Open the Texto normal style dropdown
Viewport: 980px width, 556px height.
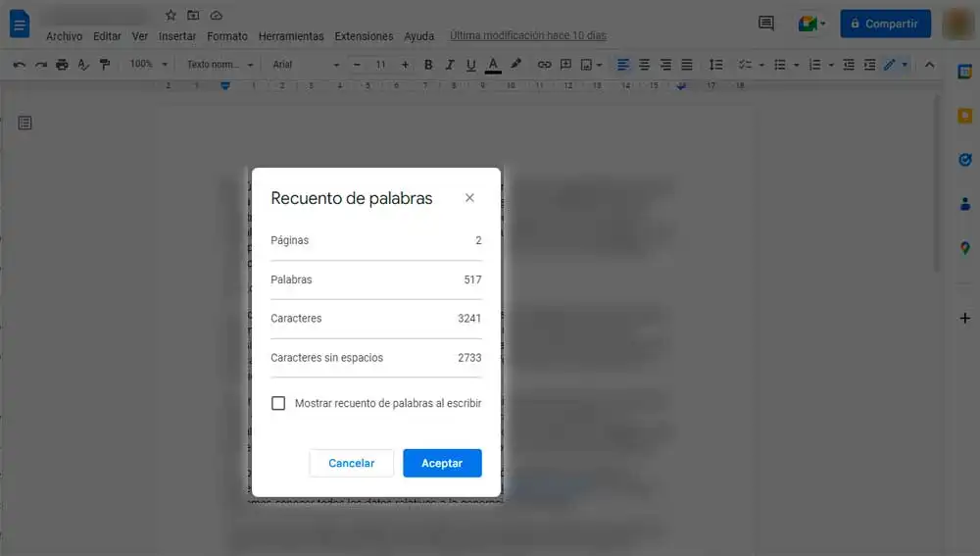point(220,65)
